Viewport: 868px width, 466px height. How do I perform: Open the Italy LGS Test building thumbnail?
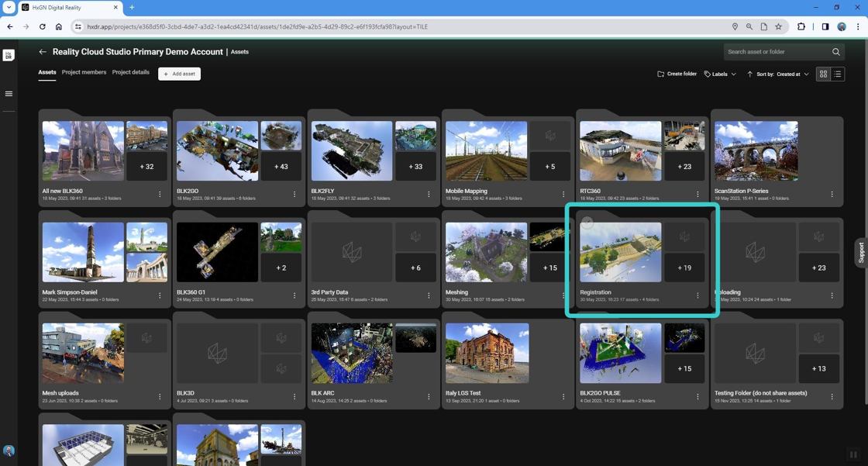tap(487, 353)
